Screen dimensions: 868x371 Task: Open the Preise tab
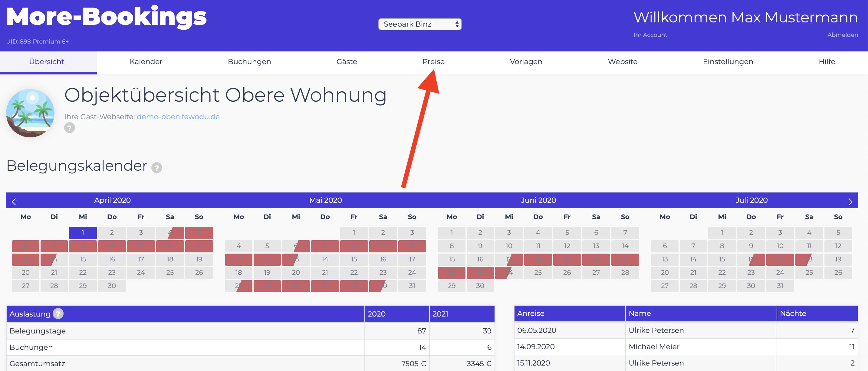[x=434, y=62]
